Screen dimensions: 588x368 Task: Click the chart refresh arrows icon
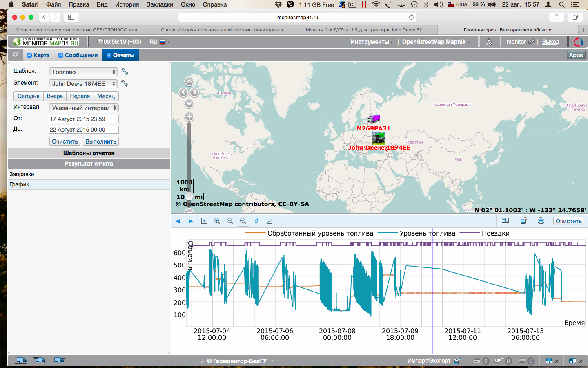(256, 221)
